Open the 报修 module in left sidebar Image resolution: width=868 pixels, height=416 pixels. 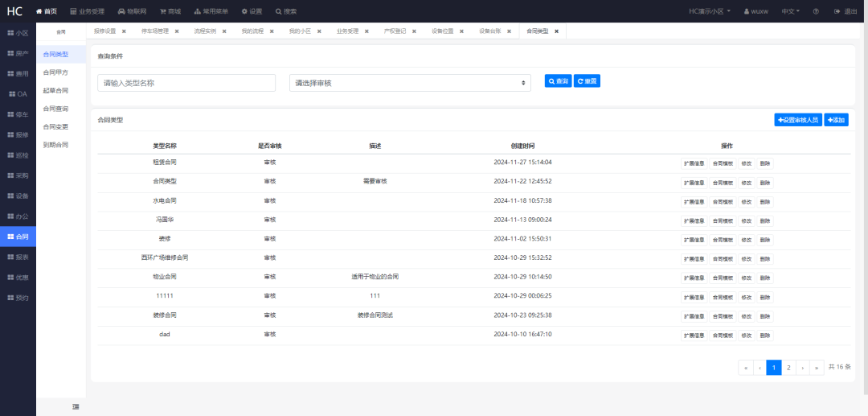tap(18, 134)
